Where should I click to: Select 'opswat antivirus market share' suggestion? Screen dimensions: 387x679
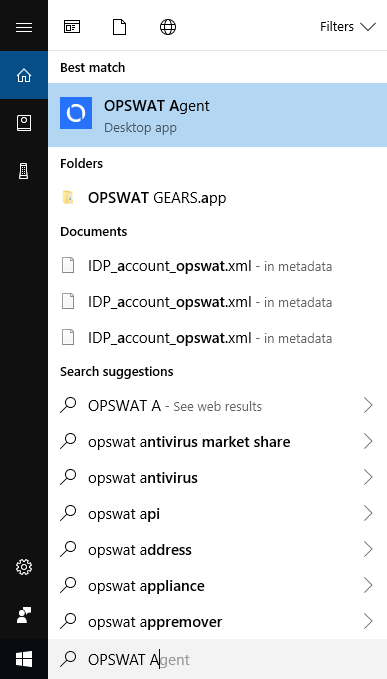(218, 442)
